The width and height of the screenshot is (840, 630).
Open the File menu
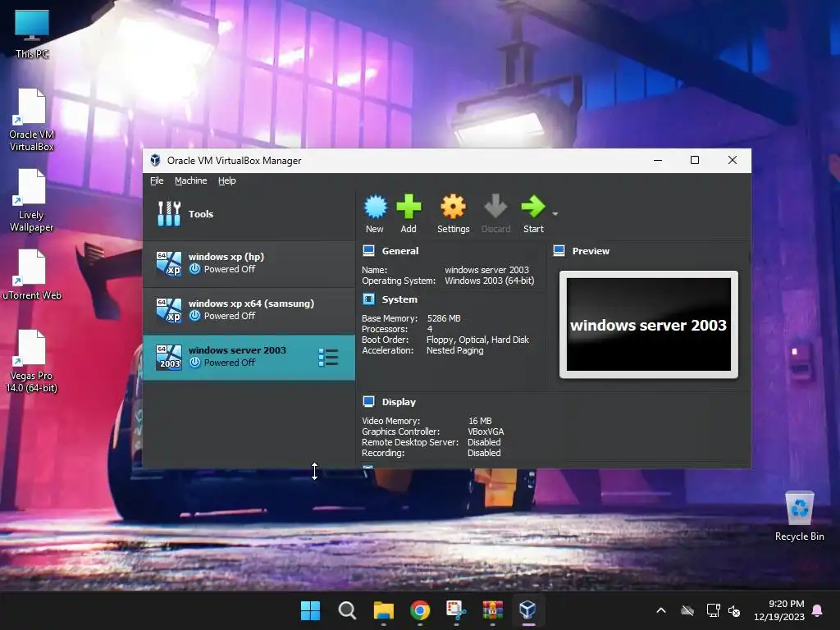click(x=157, y=180)
